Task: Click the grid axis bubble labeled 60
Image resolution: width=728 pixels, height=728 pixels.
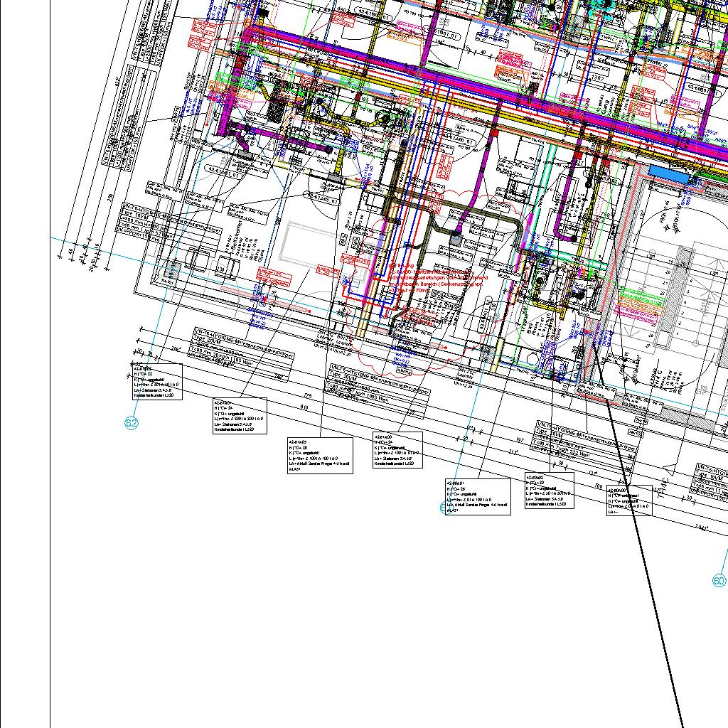Action: (x=719, y=581)
